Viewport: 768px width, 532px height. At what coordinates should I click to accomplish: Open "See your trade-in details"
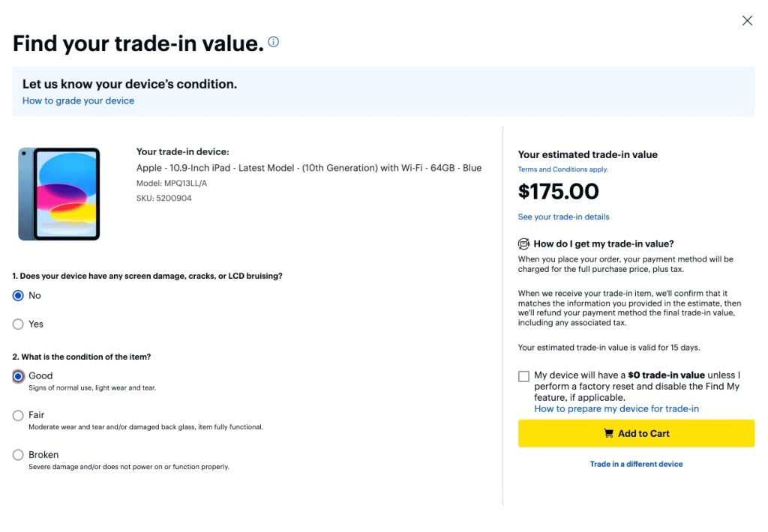pos(563,217)
